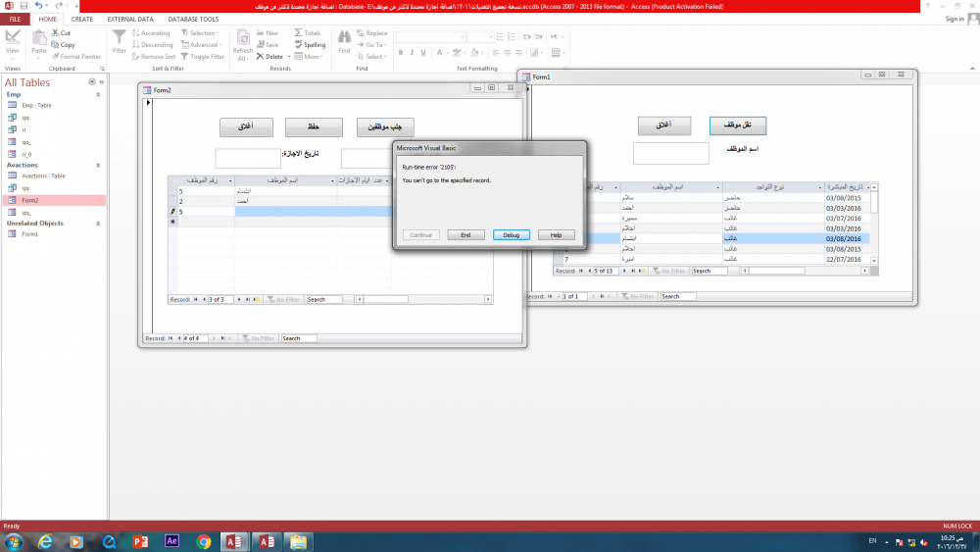Collapse the Emp group in navigation pane
980x552 pixels.
(x=98, y=95)
